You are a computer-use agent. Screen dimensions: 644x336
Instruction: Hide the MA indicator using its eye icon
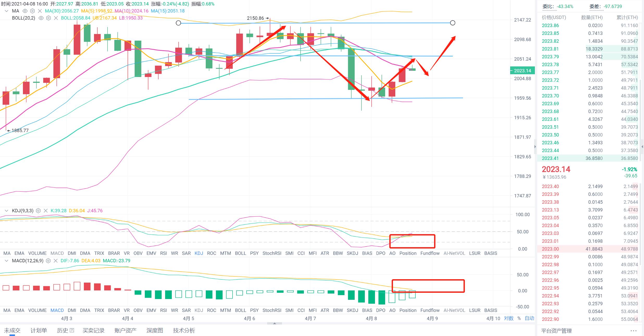(25, 11)
